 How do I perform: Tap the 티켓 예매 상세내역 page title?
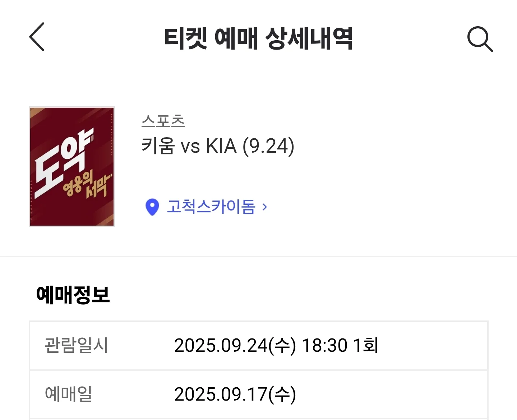click(258, 38)
